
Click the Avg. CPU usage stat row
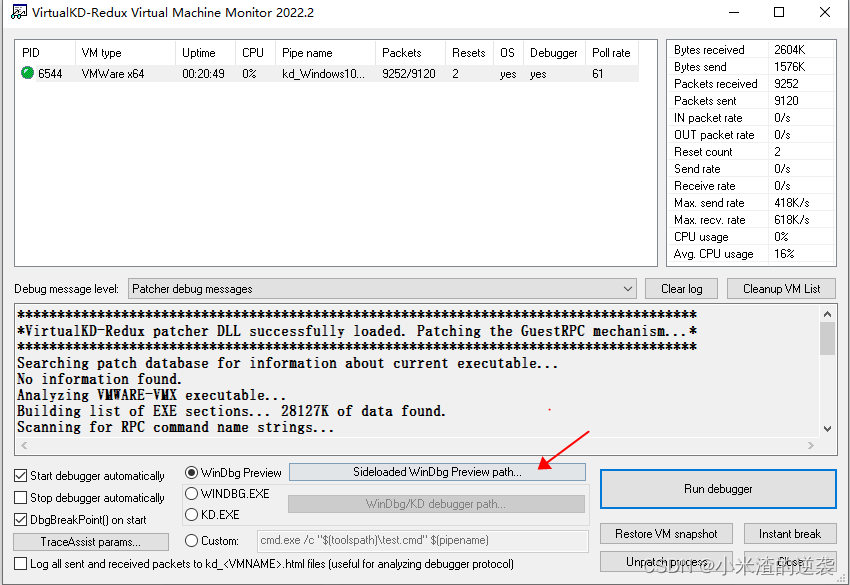751,254
